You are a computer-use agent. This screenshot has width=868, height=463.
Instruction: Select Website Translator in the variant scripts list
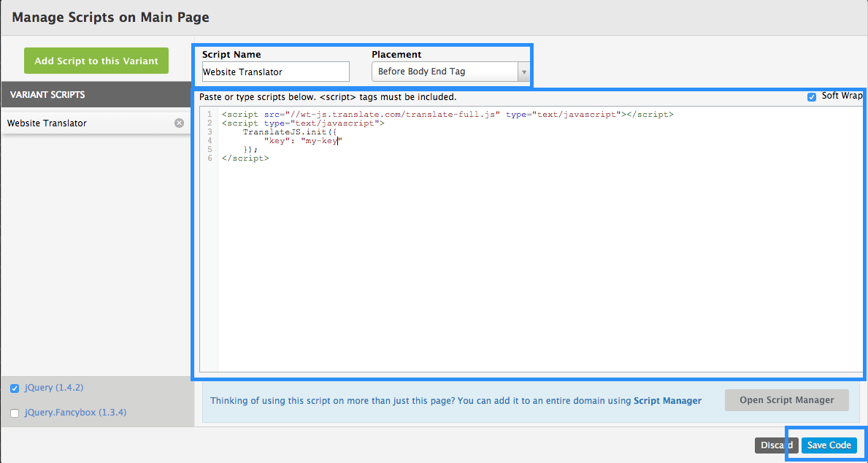pos(47,123)
